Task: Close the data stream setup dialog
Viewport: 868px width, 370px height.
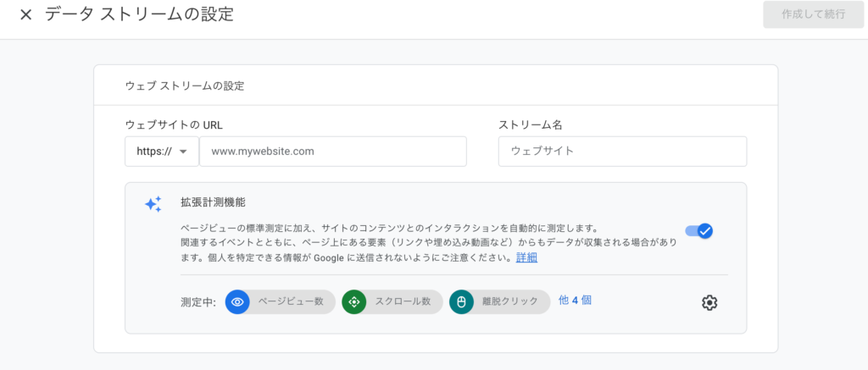Action: coord(25,15)
